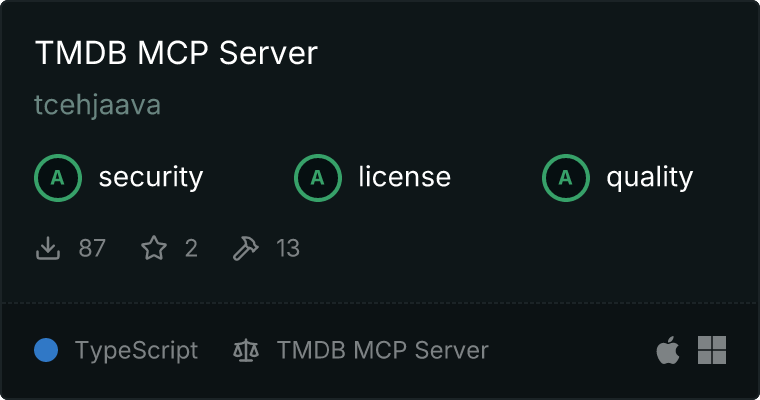
Task: Click the Windows platform icon
Action: pos(712,350)
